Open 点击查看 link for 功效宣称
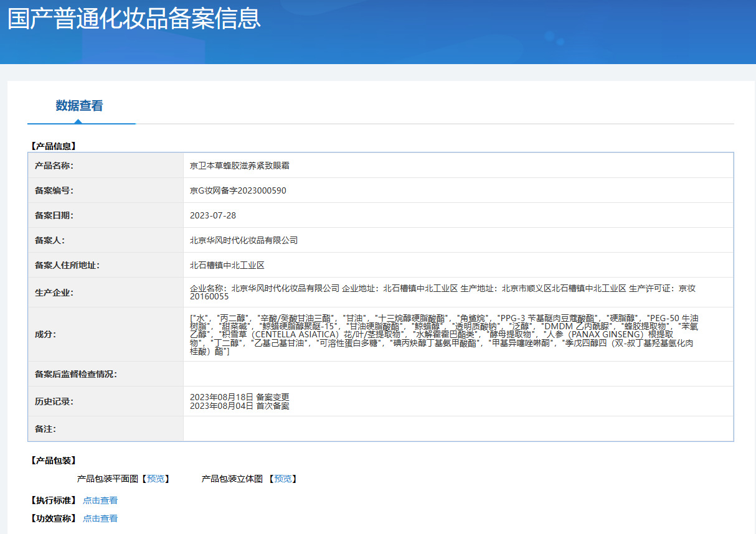Screen dimensions: 756x534 coord(100,518)
